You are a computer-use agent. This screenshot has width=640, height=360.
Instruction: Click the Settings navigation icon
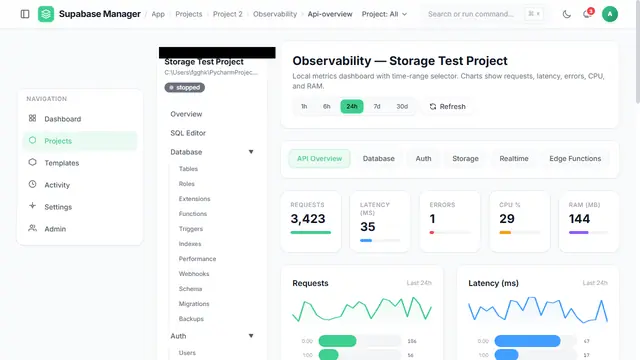pos(33,206)
